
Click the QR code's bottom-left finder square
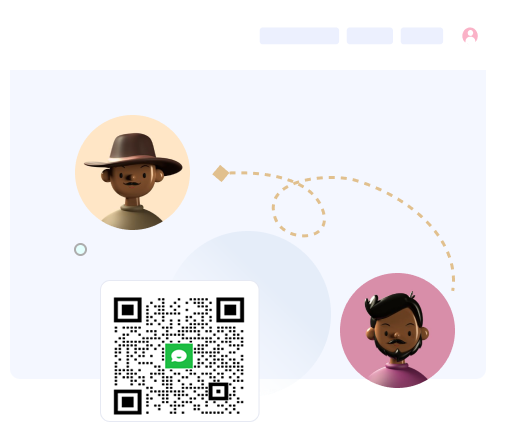[x=128, y=402]
